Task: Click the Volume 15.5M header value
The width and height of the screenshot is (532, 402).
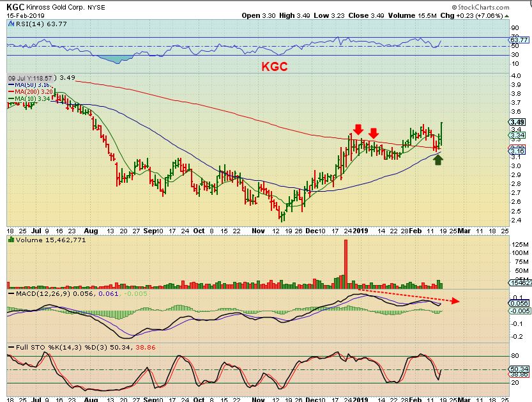Action: [412, 15]
